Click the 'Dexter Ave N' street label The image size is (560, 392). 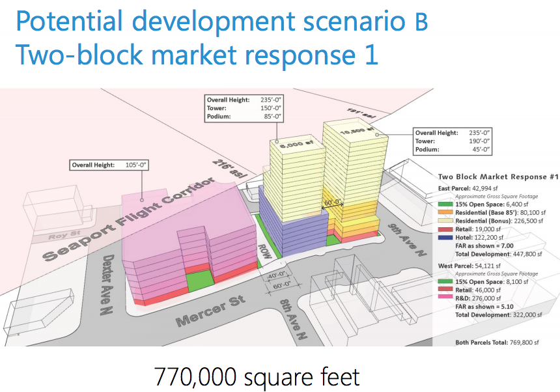click(106, 285)
